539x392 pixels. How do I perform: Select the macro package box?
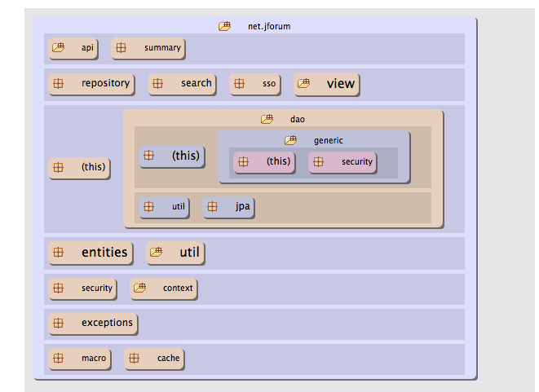82,359
